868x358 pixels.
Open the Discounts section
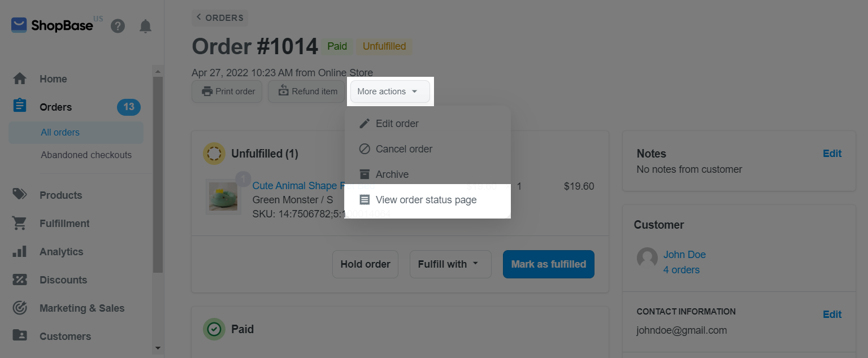click(63, 280)
